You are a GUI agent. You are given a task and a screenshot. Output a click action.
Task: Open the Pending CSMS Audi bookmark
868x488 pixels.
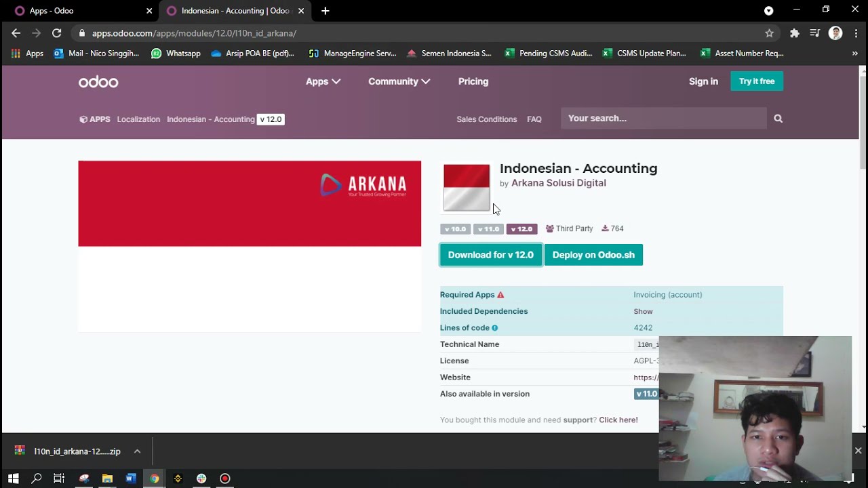[548, 53]
